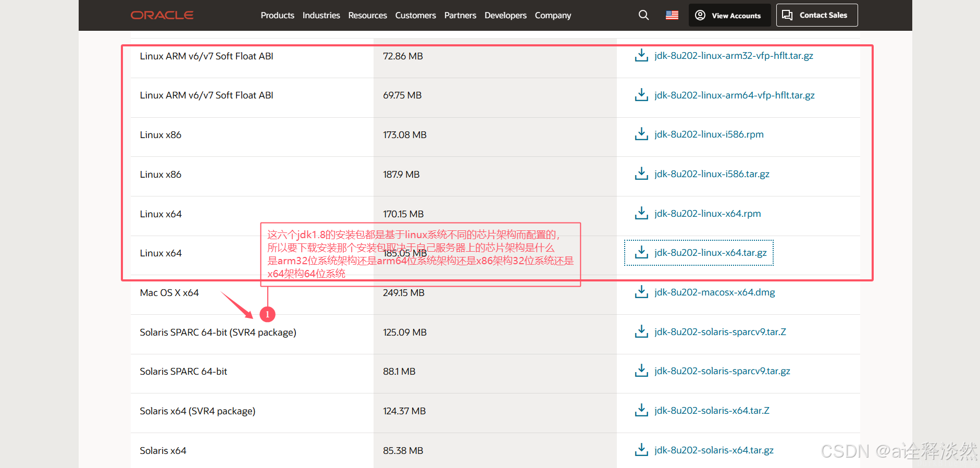
Task: Open the Resources menu
Action: 367,16
